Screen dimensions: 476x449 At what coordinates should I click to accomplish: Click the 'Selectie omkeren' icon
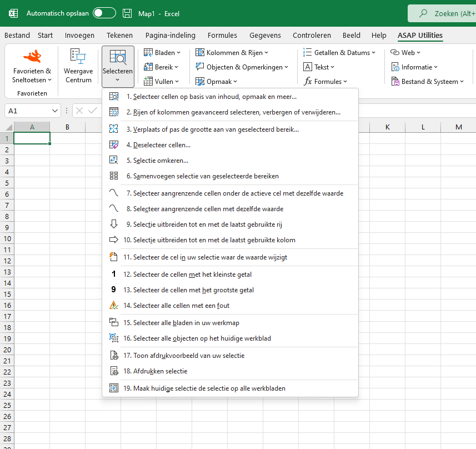[x=114, y=160]
